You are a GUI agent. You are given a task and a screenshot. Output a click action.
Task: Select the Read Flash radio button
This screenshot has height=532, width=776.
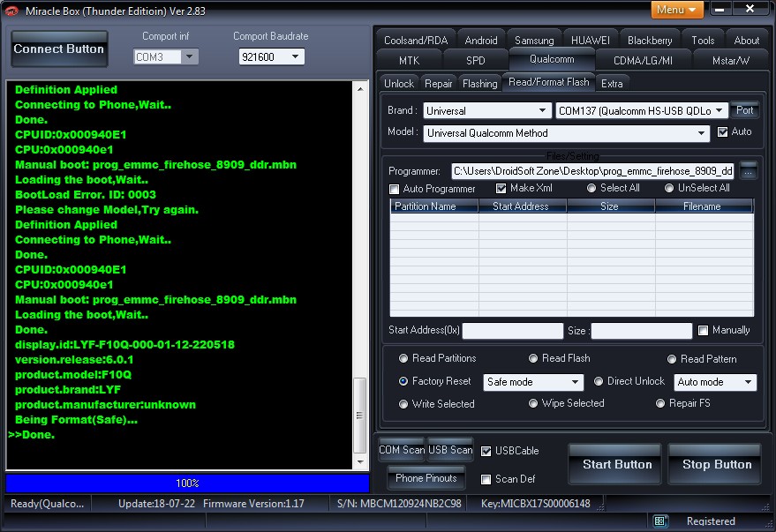pyautogui.click(x=533, y=358)
